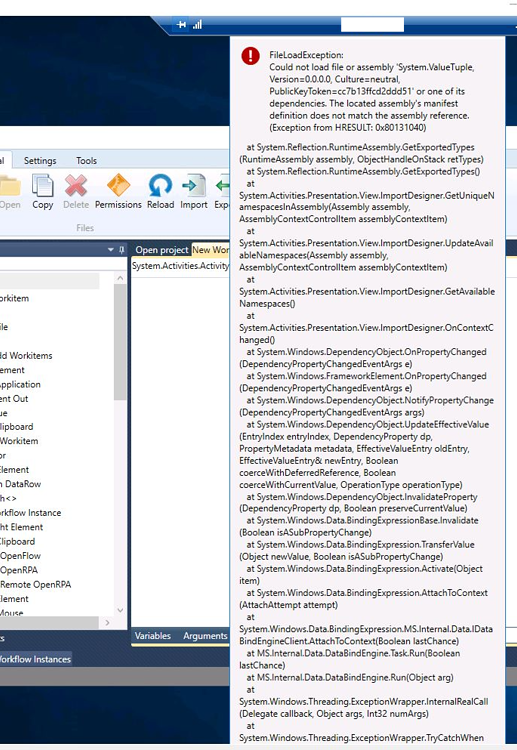This screenshot has width=517, height=750.
Task: Open the toolbox panel dropdown arrow
Action: tap(110, 250)
